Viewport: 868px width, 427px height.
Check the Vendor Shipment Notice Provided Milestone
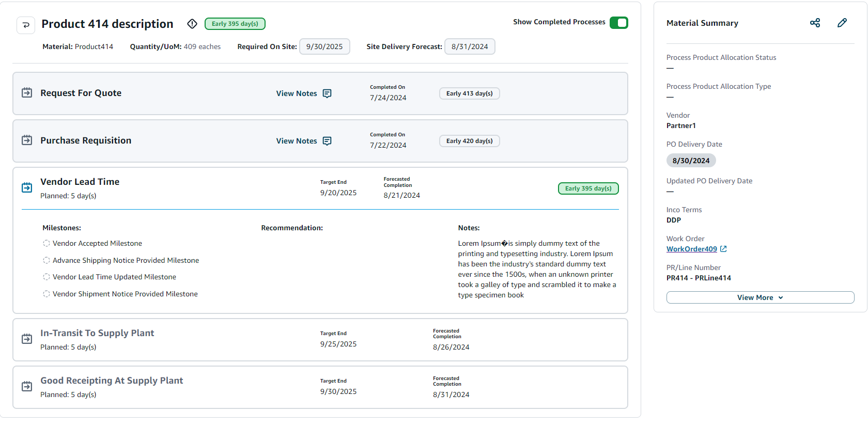coord(47,294)
